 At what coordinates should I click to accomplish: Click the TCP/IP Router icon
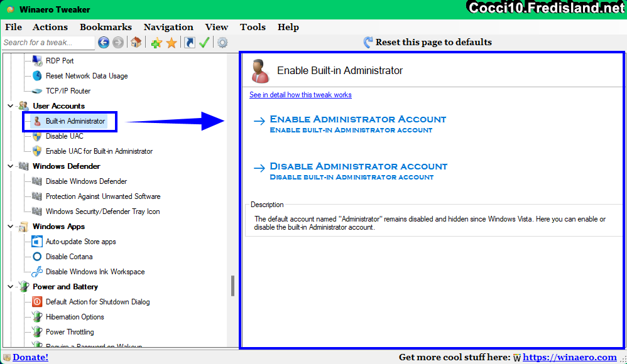click(x=37, y=91)
